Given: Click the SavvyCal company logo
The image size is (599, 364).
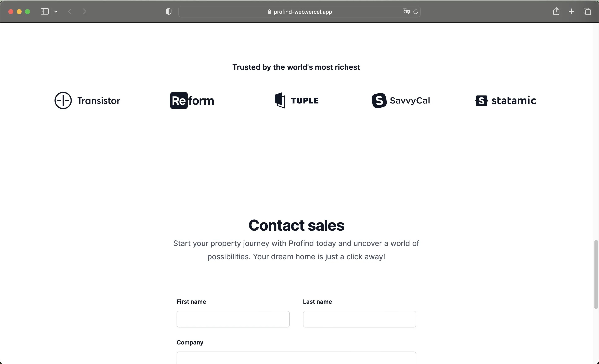Looking at the screenshot, I should coord(401,100).
